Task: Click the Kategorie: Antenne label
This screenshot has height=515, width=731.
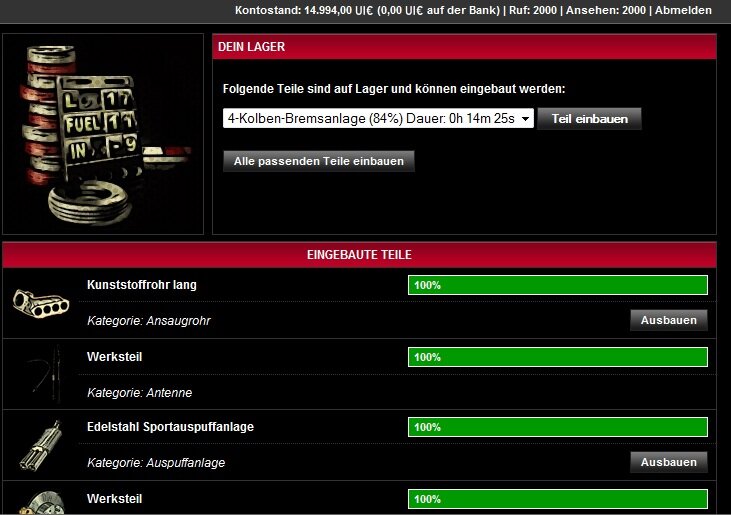Action: (x=139, y=393)
